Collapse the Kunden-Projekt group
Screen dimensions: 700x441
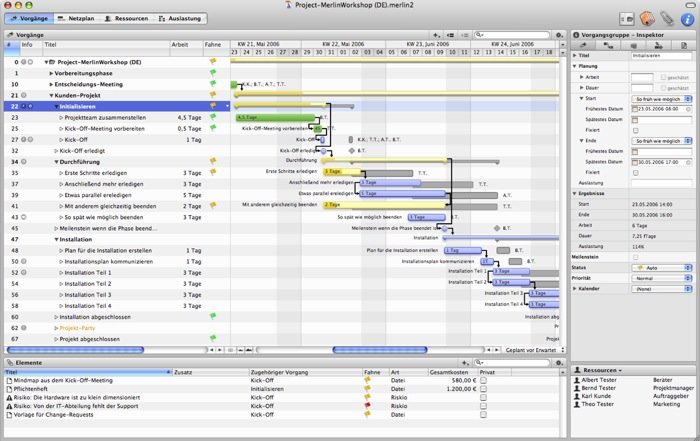click(51, 96)
